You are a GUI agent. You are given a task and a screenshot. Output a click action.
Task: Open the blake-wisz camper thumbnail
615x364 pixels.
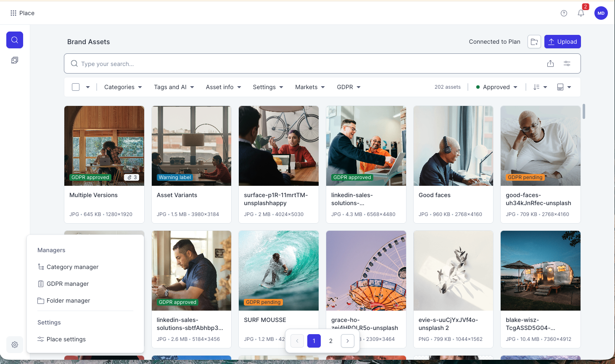pyautogui.click(x=541, y=271)
